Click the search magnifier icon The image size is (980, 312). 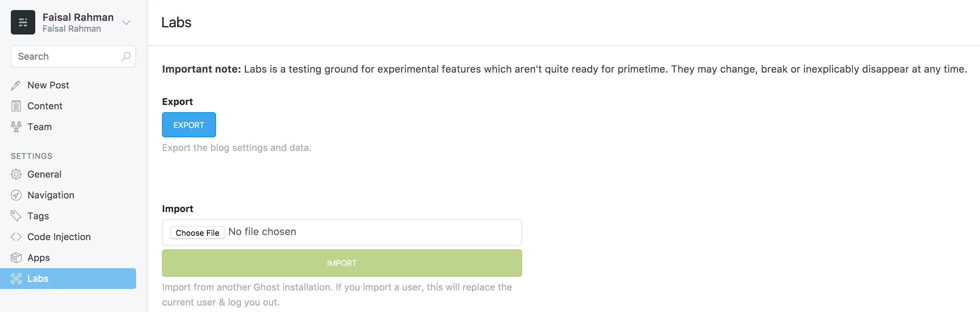[126, 57]
